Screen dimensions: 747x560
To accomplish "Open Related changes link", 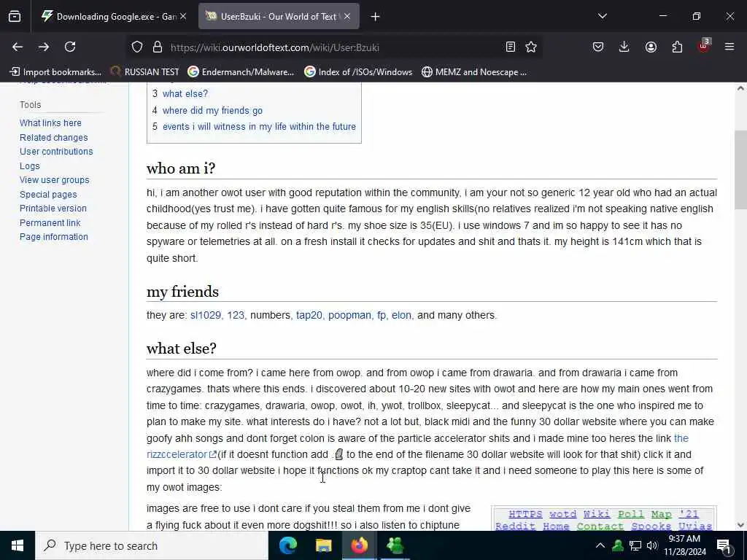I will pos(54,138).
